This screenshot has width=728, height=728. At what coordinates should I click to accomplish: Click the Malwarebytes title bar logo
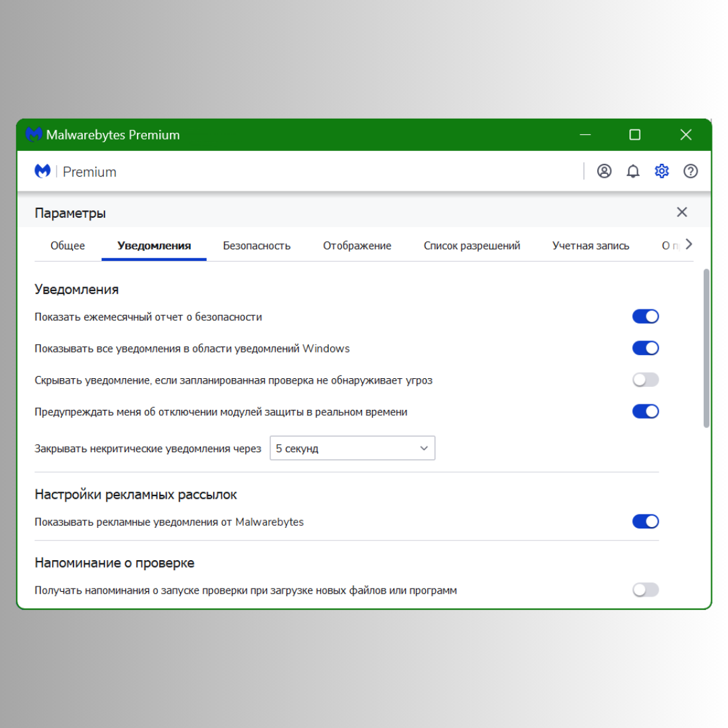[x=34, y=135]
